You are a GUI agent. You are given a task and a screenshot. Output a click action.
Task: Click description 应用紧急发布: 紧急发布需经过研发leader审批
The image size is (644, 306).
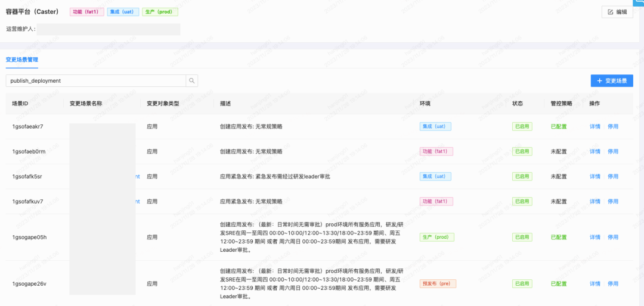[275, 177]
